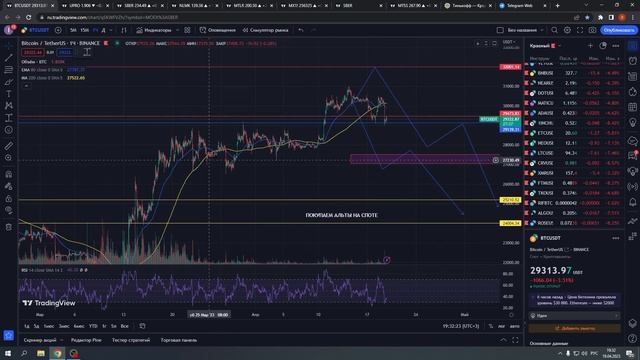Select the ruler measure tool

click(x=9, y=146)
